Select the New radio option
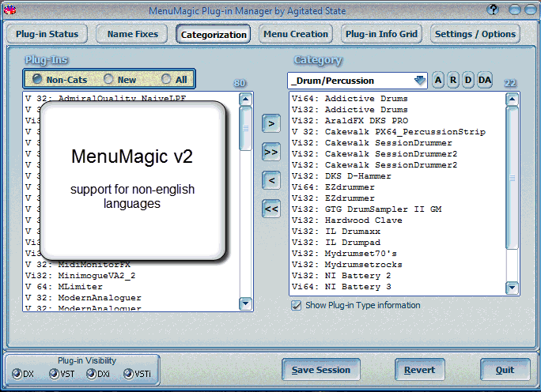The image size is (541, 392). [119, 79]
